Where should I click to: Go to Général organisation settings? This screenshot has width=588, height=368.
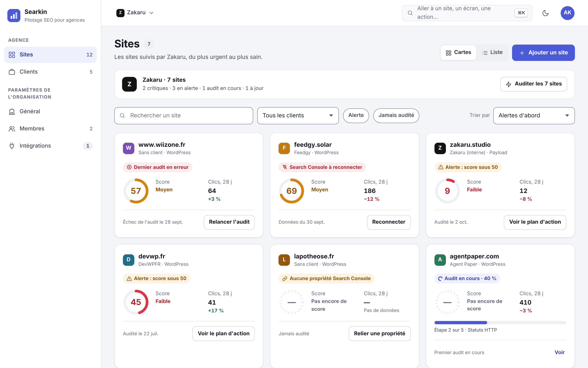tap(50, 111)
